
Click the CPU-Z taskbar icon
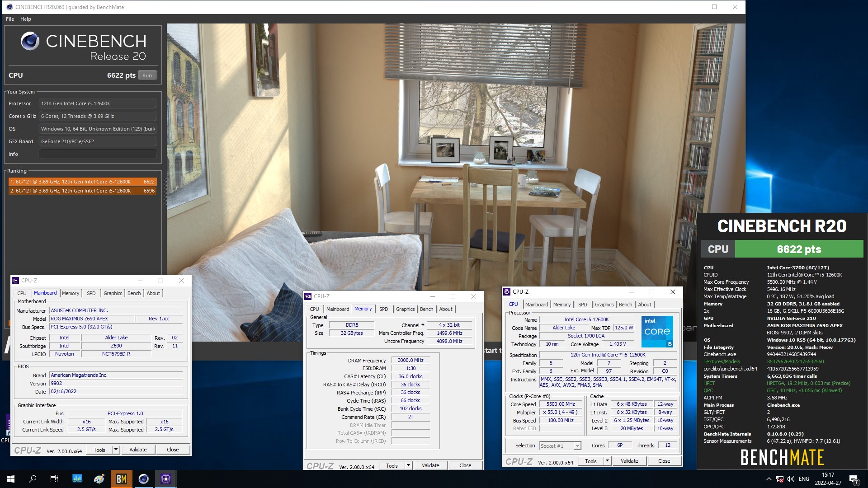165,479
